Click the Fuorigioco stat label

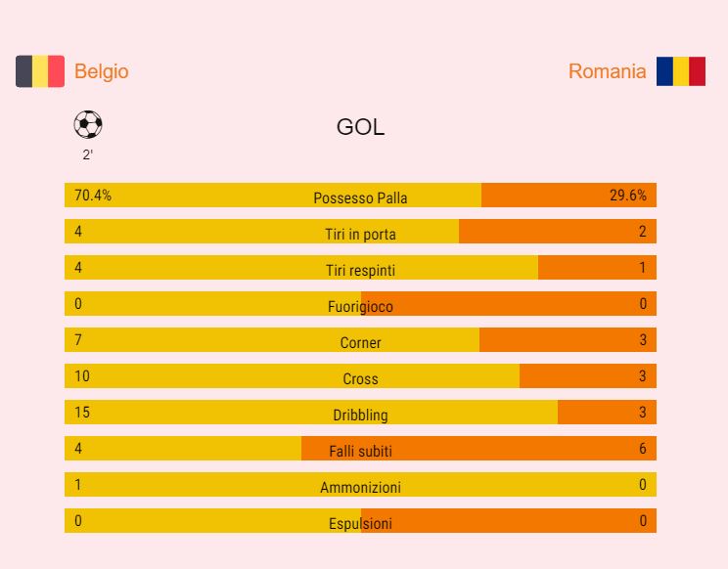tap(360, 306)
